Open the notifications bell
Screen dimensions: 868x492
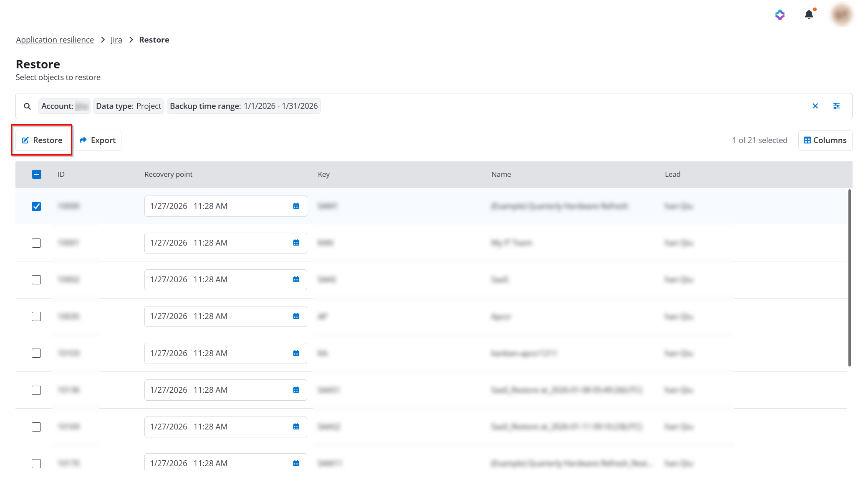point(809,15)
